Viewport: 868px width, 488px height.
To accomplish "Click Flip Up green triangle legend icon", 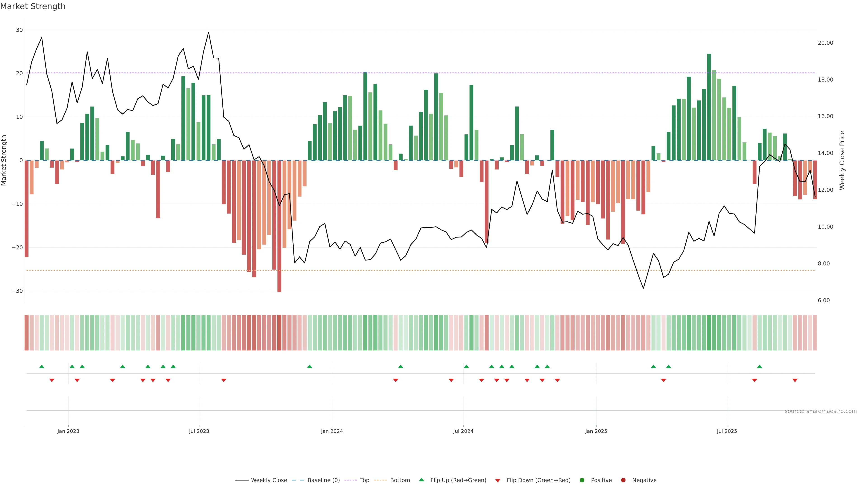I will coord(421,480).
